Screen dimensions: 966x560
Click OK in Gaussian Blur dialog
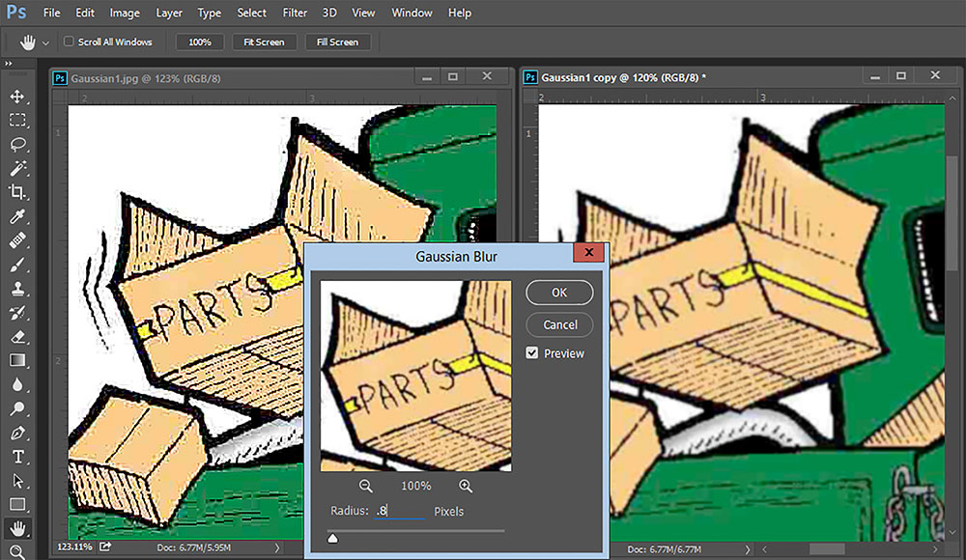[x=559, y=293]
